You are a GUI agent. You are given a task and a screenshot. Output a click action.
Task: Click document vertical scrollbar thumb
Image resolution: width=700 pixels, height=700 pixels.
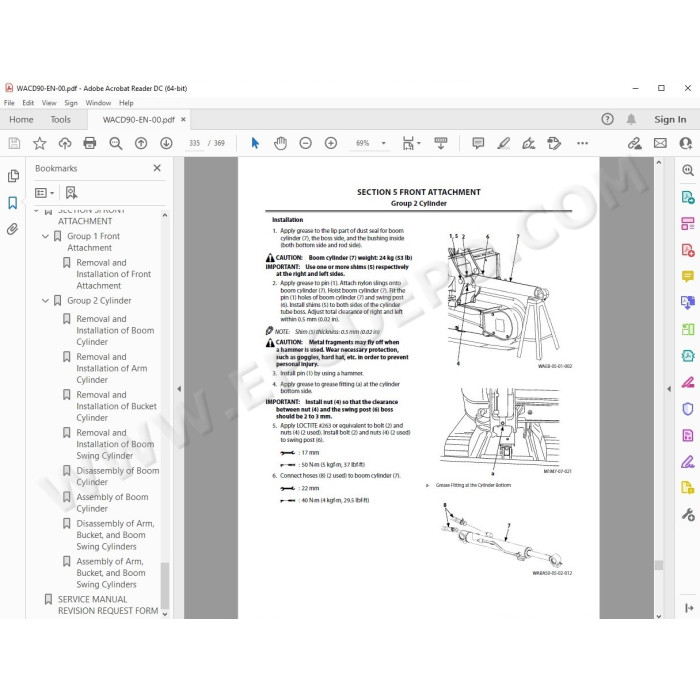coord(658,565)
